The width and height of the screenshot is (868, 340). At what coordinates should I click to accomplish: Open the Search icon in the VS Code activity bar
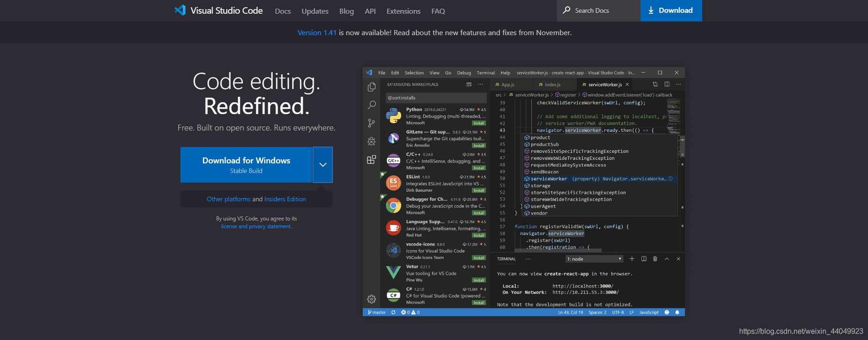[x=372, y=105]
